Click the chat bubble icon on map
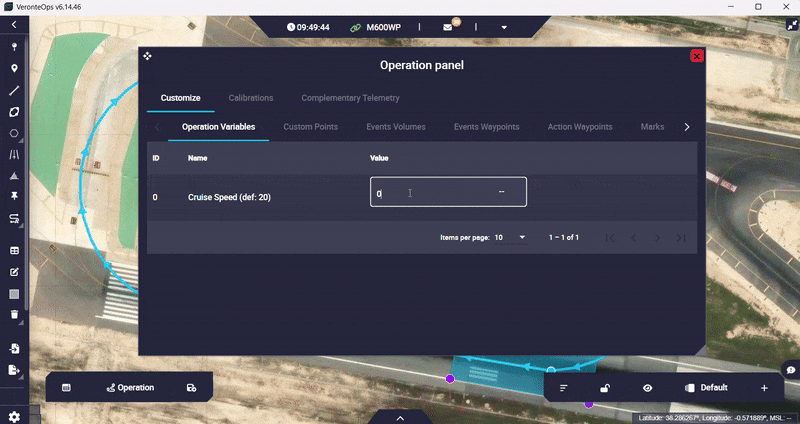800x424 pixels. 790,370
